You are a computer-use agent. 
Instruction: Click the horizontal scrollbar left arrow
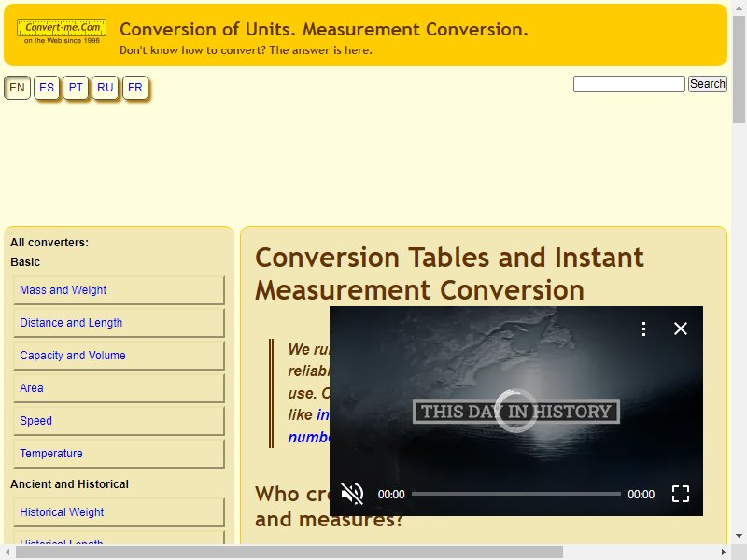[7, 553]
